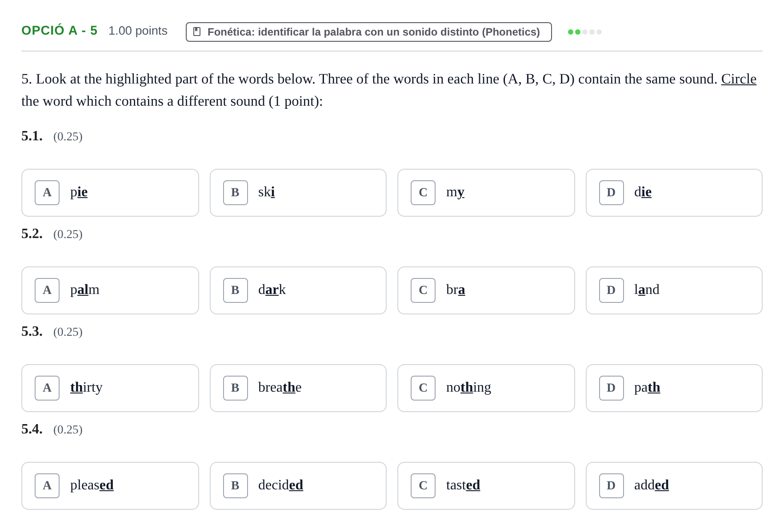784x532 pixels.
Task: Pick 'breathe' as answer for 5.3
Action: (x=298, y=388)
